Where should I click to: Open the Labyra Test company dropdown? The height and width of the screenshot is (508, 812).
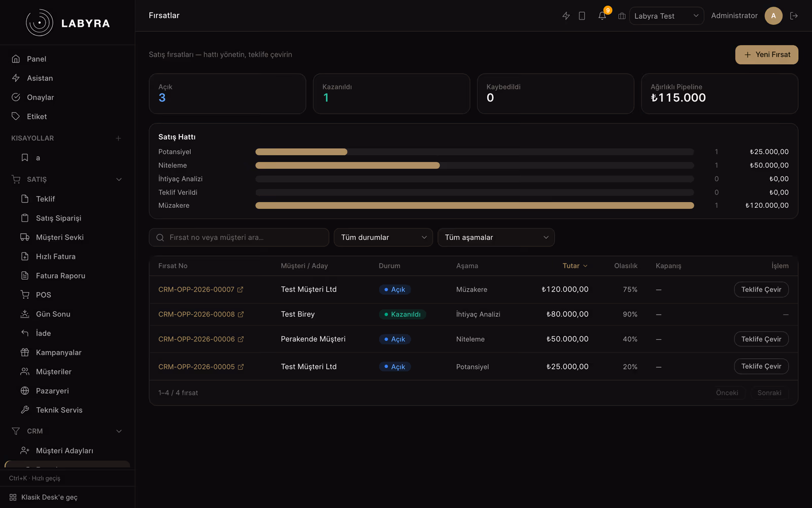point(666,16)
